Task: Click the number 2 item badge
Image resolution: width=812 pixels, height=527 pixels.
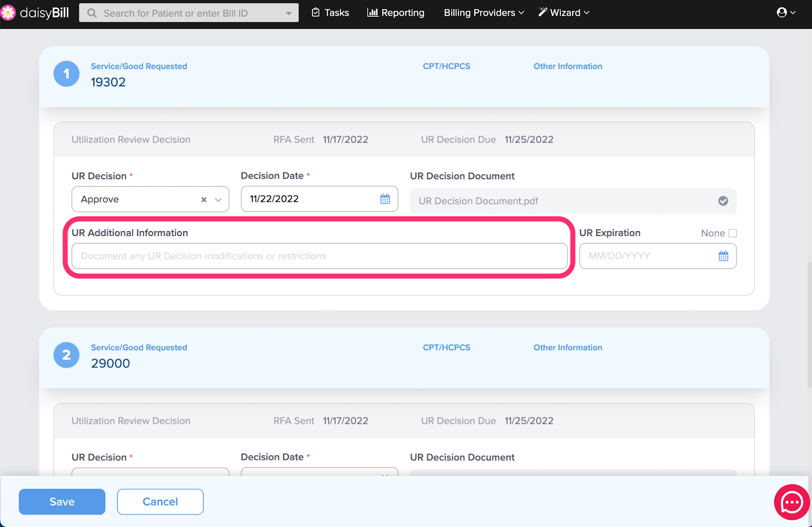Action: (x=66, y=355)
